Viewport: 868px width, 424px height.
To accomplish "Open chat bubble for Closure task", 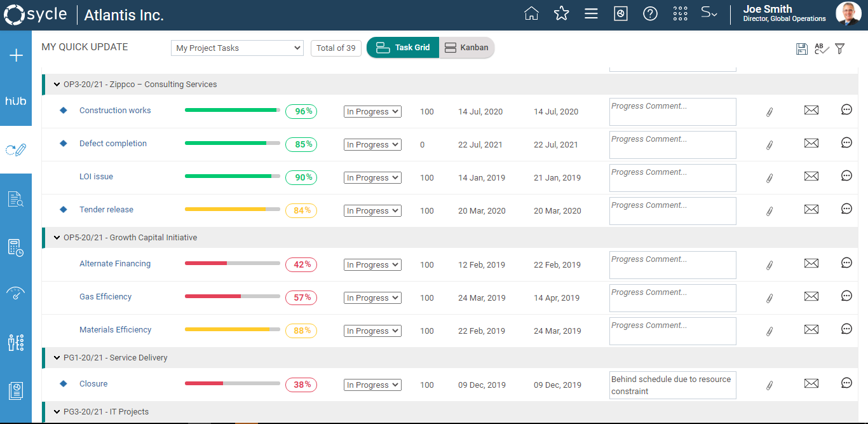I will click(x=846, y=383).
